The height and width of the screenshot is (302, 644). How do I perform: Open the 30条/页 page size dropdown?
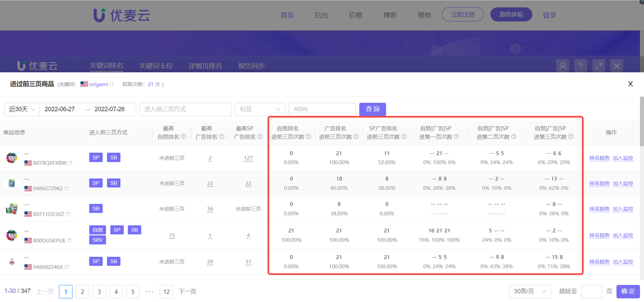530,291
